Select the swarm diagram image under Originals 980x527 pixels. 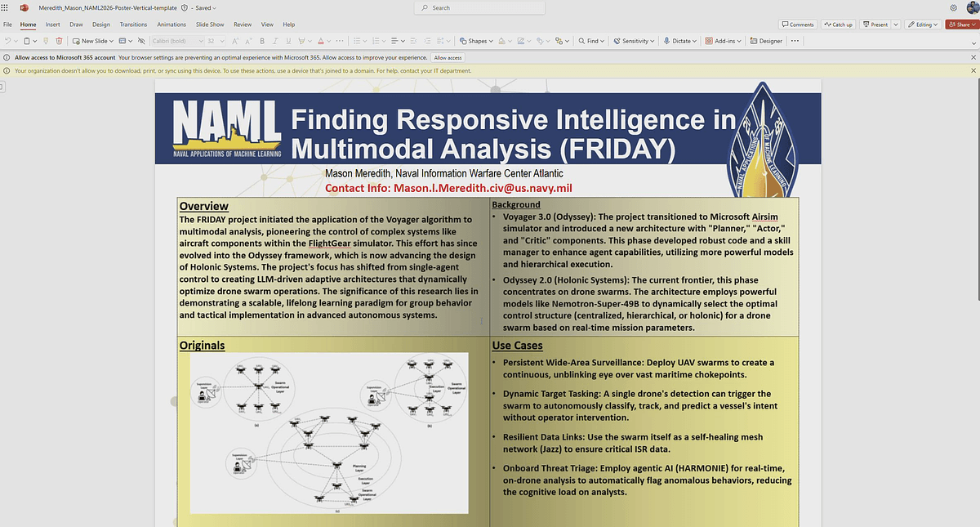[329, 432]
